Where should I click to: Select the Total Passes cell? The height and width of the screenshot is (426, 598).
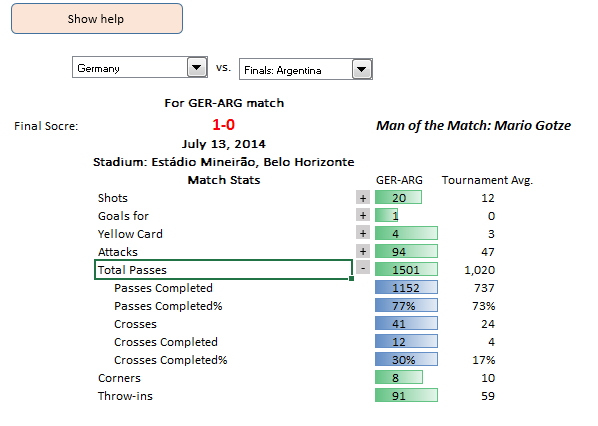tap(223, 270)
